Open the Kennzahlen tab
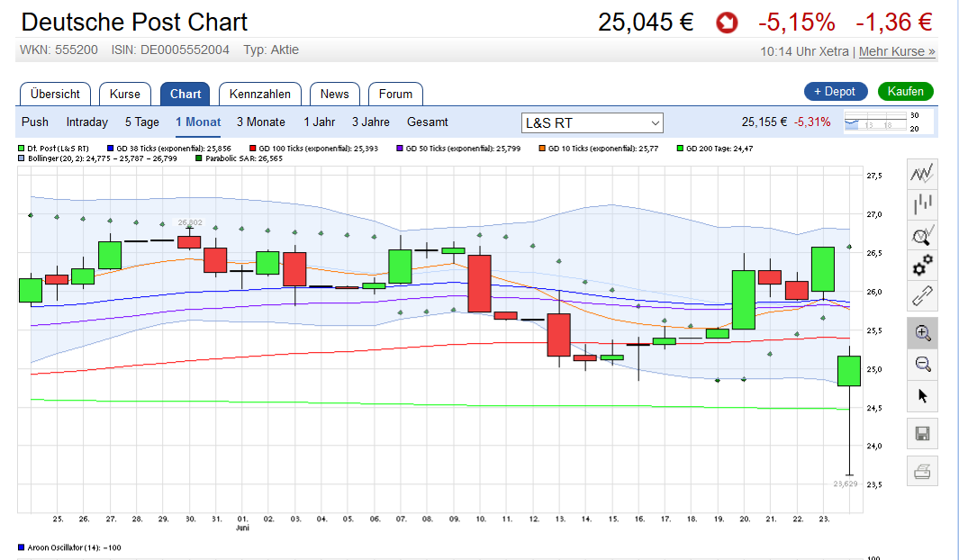The height and width of the screenshot is (560, 959). 260,95
